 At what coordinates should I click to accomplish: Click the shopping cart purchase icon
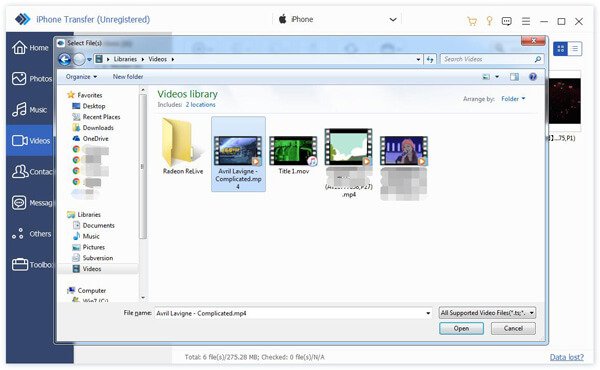(472, 21)
